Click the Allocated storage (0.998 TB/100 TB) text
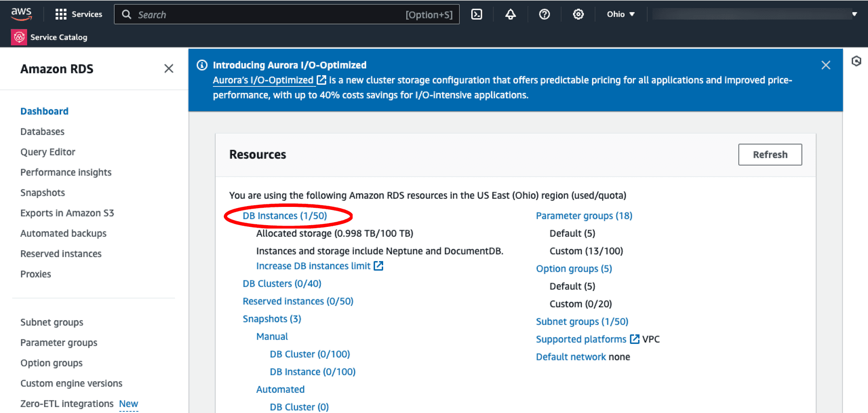The height and width of the screenshot is (413, 868). (x=335, y=233)
